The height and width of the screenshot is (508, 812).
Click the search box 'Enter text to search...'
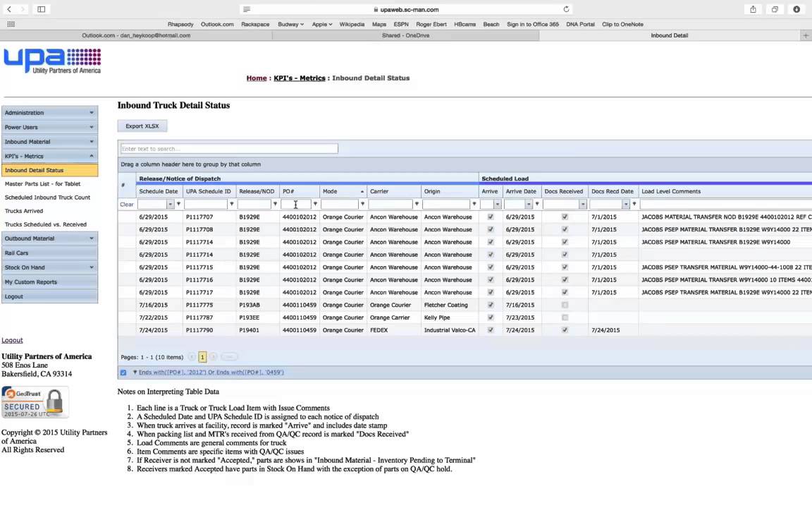pos(229,149)
